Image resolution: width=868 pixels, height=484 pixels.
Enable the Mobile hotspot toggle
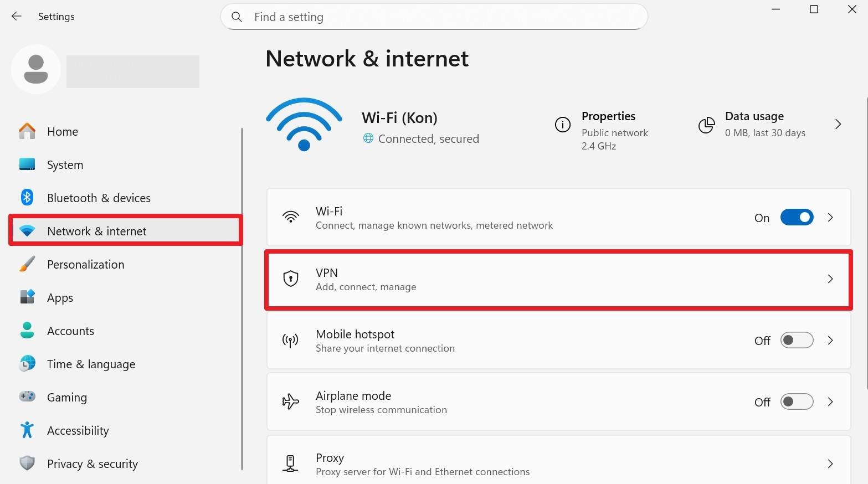(797, 340)
